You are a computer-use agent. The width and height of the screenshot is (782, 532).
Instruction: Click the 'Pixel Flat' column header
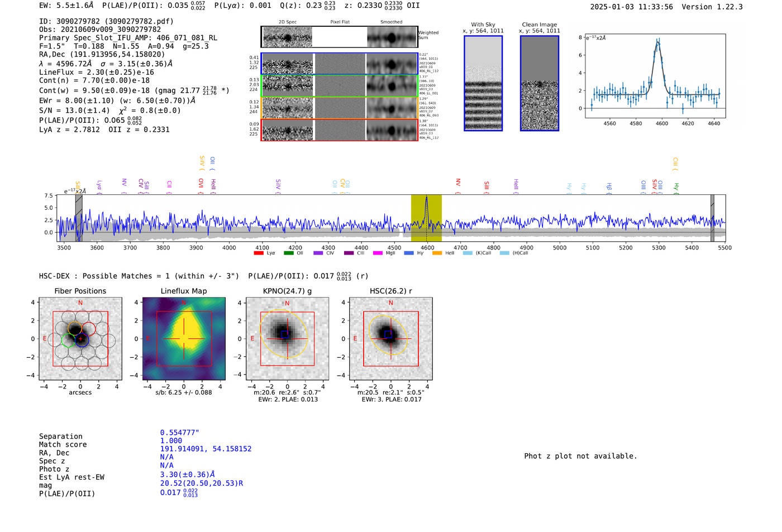click(x=340, y=22)
